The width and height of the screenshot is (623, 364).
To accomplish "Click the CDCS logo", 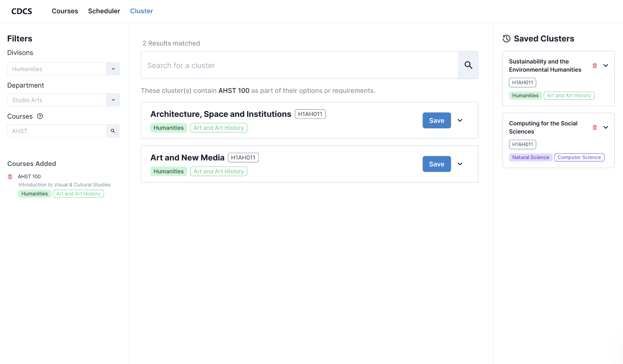I will pos(22,11).
